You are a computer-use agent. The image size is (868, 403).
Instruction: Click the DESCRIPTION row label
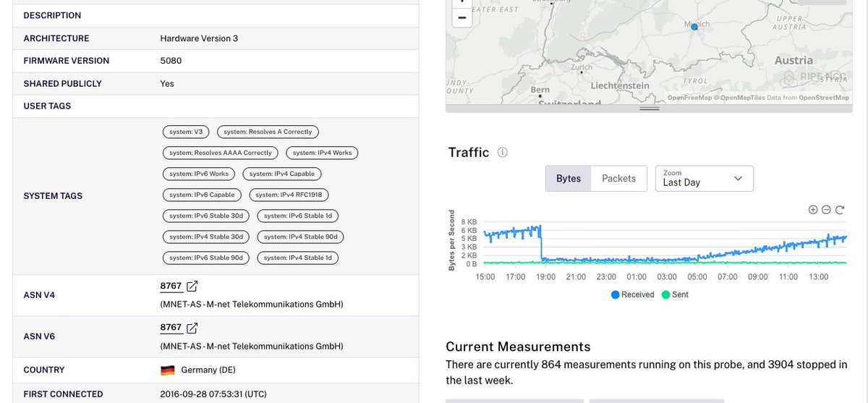tap(52, 15)
